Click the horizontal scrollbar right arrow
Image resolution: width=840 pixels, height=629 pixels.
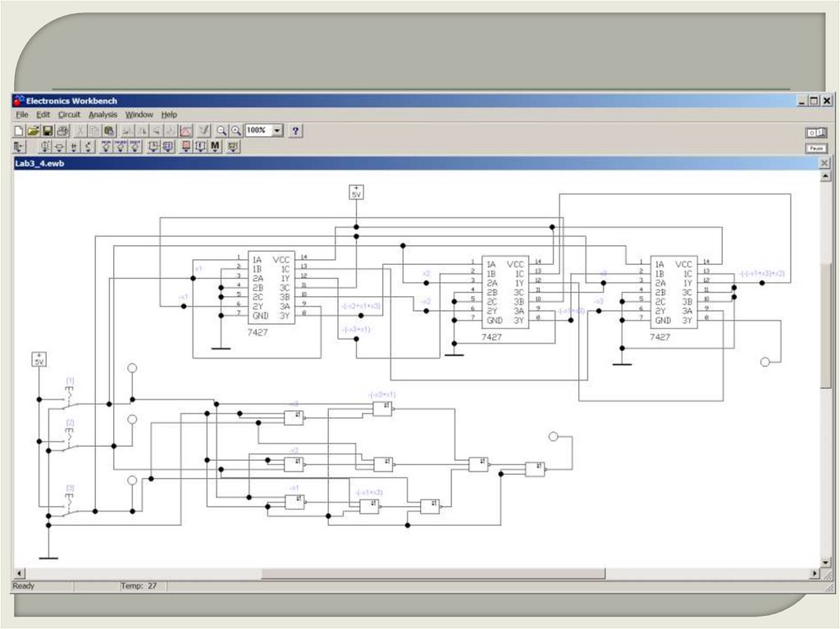point(815,574)
